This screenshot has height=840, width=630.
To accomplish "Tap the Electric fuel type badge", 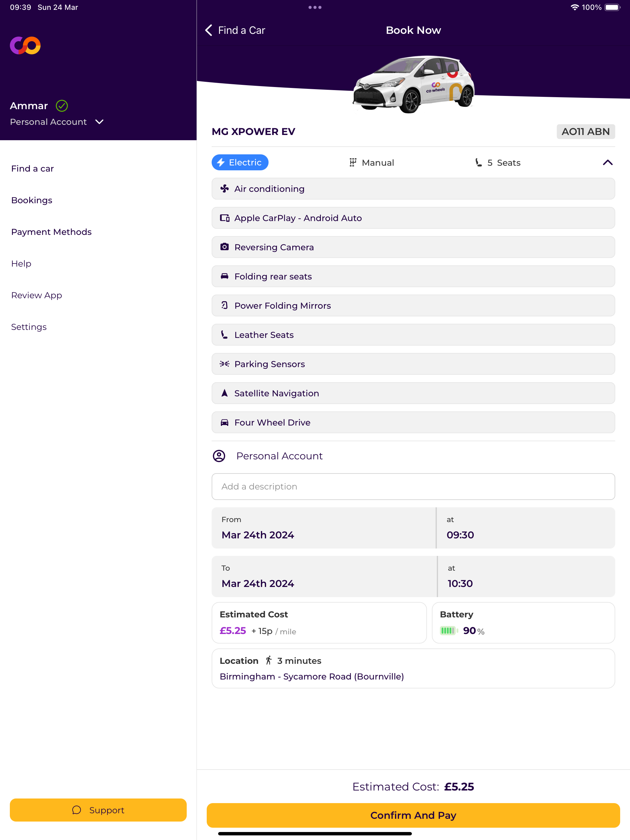I will [240, 163].
